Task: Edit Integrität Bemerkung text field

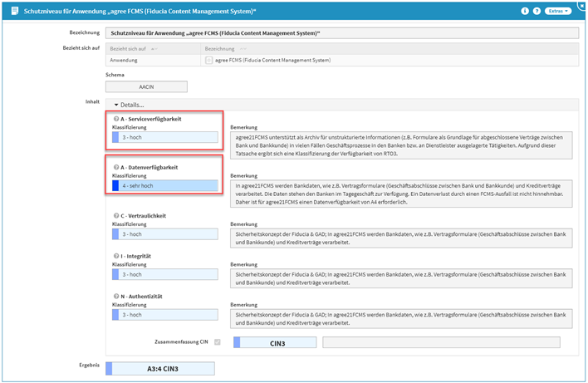Action: tap(401, 278)
